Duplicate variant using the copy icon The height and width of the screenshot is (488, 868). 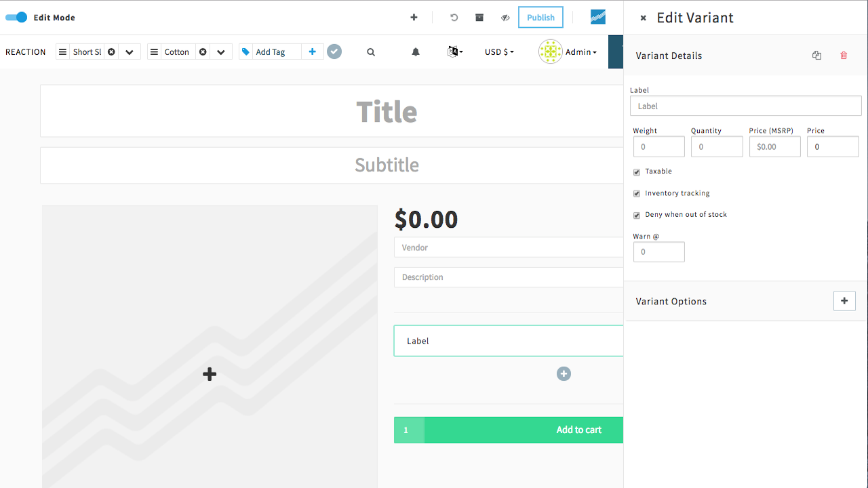816,56
